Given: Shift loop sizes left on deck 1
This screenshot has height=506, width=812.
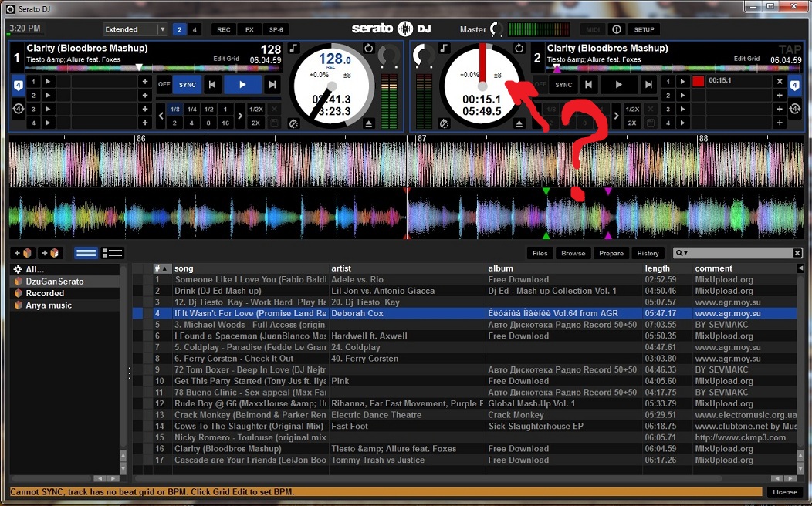Looking at the screenshot, I should (x=161, y=116).
